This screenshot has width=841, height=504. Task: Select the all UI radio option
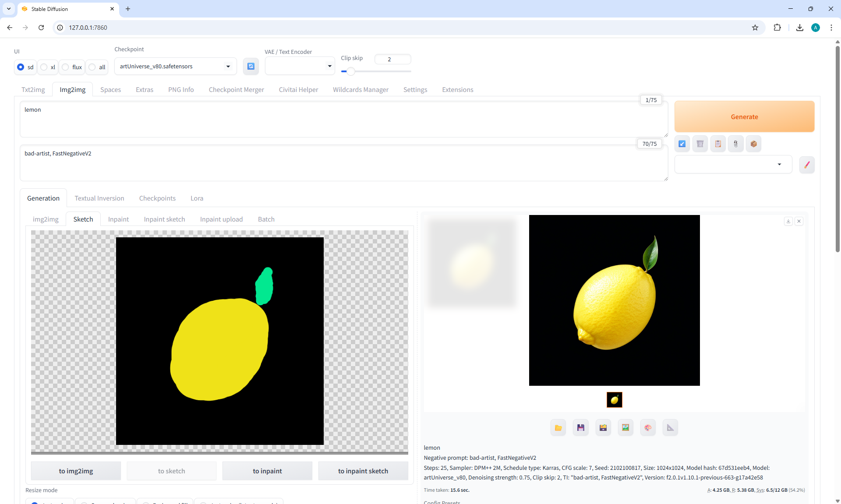coord(92,67)
